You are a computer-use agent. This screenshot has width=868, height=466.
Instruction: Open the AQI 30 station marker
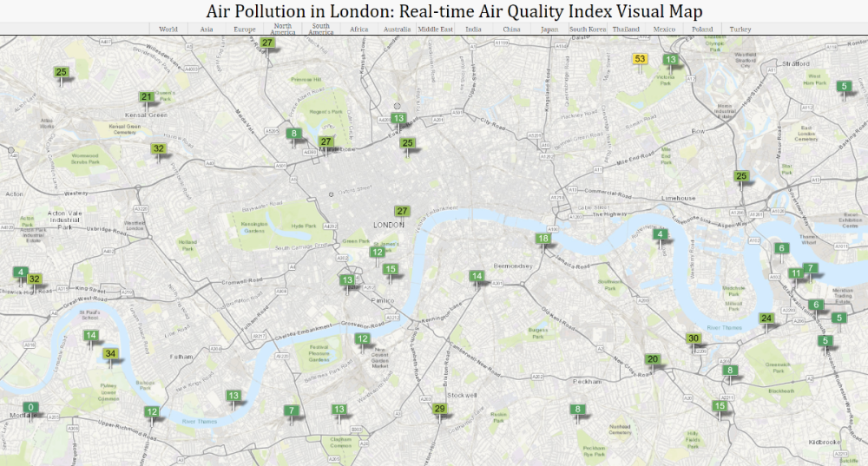pyautogui.click(x=693, y=338)
